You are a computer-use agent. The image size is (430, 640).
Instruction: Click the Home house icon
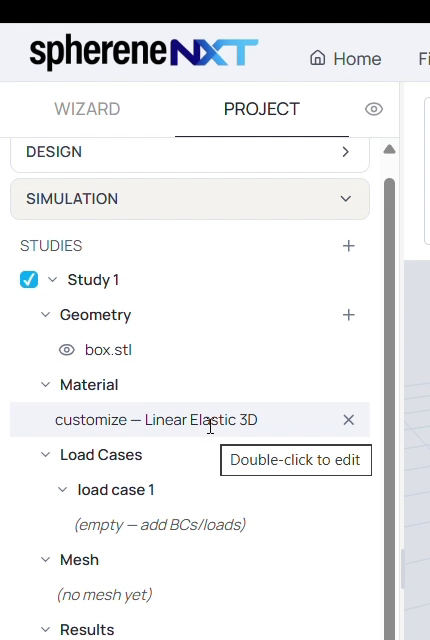317,58
